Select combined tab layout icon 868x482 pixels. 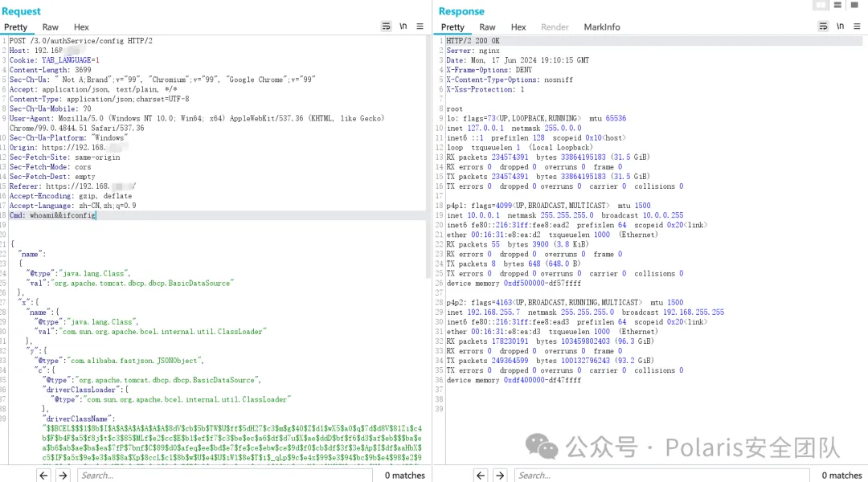[854, 5]
